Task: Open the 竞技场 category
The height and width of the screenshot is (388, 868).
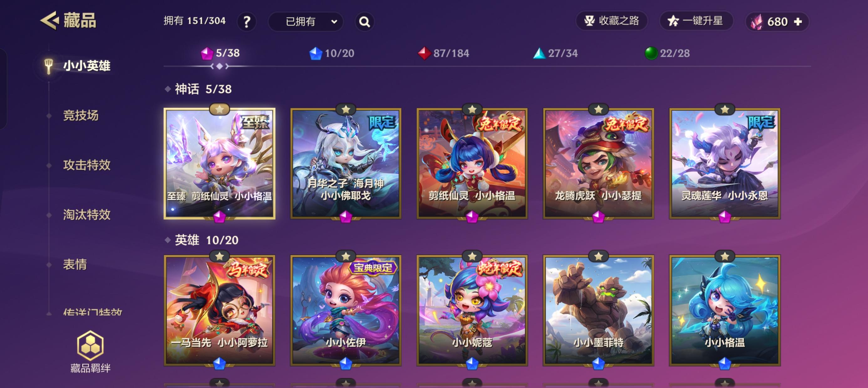Action: [81, 115]
